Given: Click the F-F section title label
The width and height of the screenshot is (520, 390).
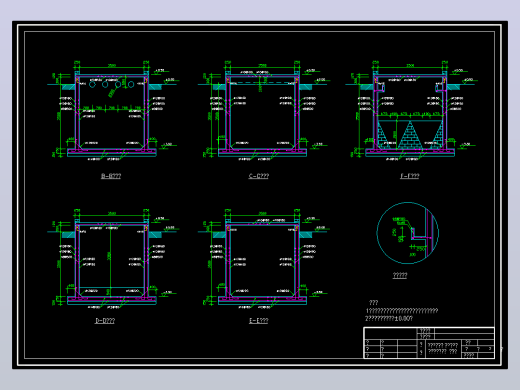Looking at the screenshot, I should pyautogui.click(x=409, y=176).
